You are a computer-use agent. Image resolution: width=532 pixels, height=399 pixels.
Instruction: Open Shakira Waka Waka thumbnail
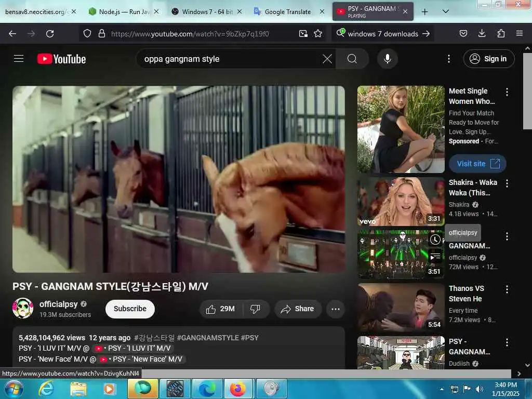coord(401,202)
